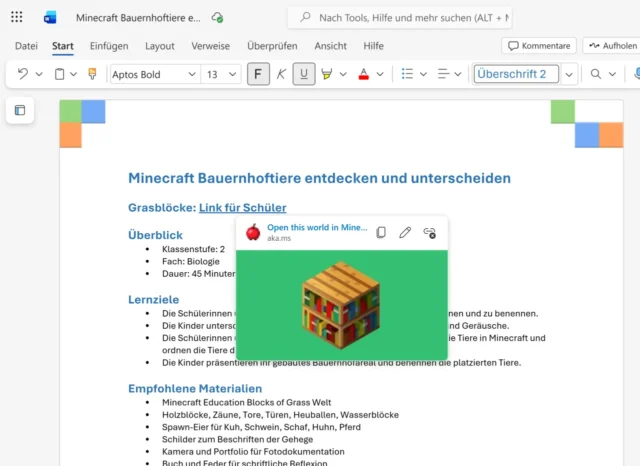Undo the last action
Viewport: 640px width, 466px height.
coord(23,74)
